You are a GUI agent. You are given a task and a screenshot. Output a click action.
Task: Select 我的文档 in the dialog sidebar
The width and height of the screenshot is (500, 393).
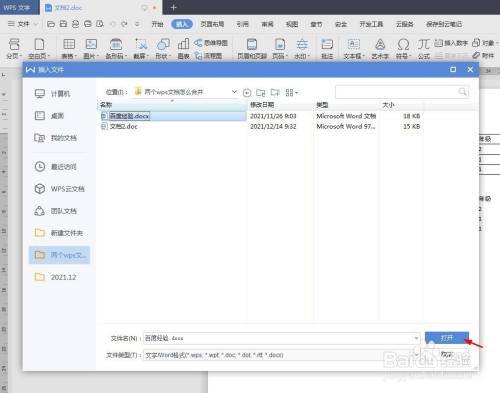[59, 138]
